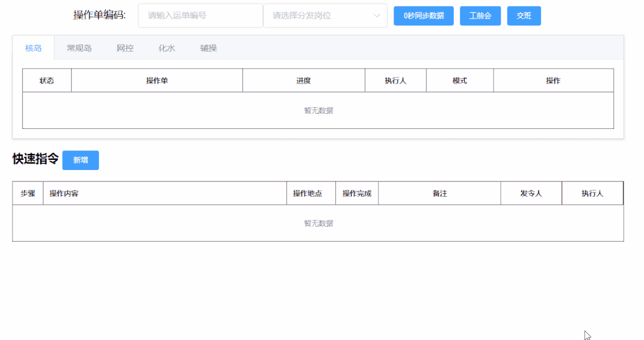Click the 备注 column header
The image size is (644, 340).
[x=439, y=193]
